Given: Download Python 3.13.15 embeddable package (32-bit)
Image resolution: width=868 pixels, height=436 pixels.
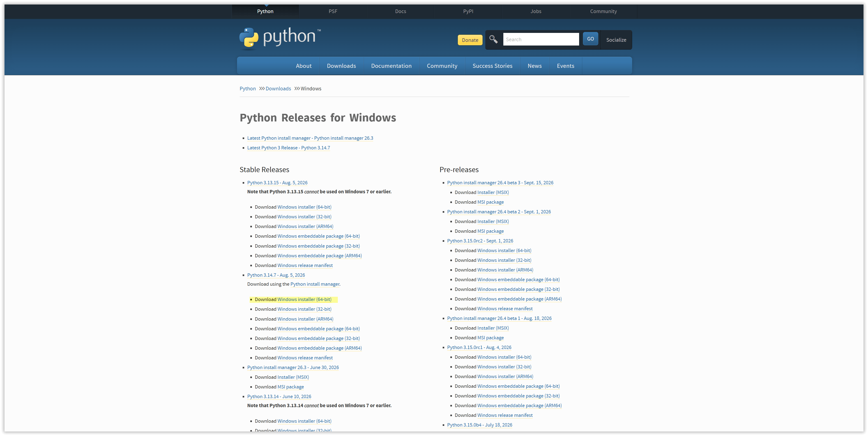Looking at the screenshot, I should [318, 246].
